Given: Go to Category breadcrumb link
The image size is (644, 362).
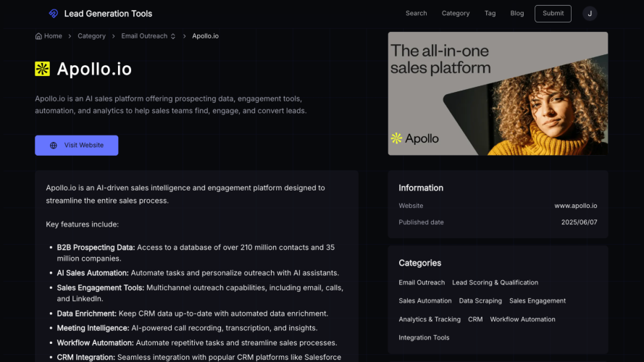Looking at the screenshot, I should 91,36.
